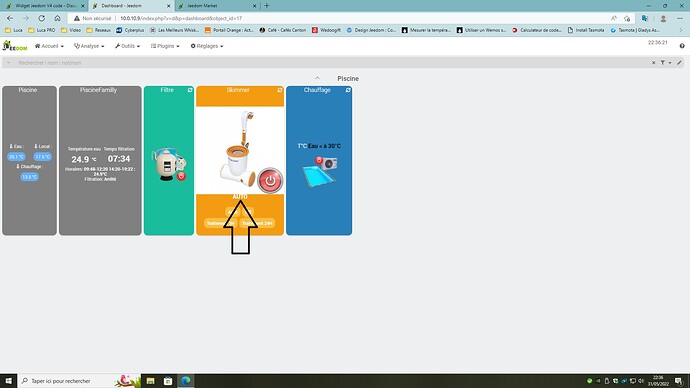Toggle the Skimmer red power button
Screen dimensions: 690x388
(x=270, y=180)
